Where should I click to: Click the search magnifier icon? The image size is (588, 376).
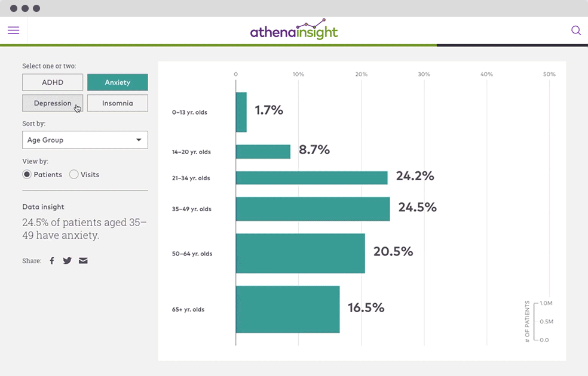coord(575,30)
